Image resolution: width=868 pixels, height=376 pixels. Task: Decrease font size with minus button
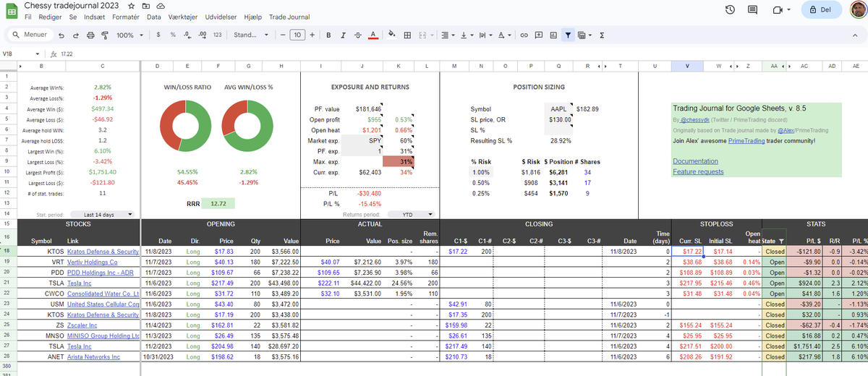282,35
